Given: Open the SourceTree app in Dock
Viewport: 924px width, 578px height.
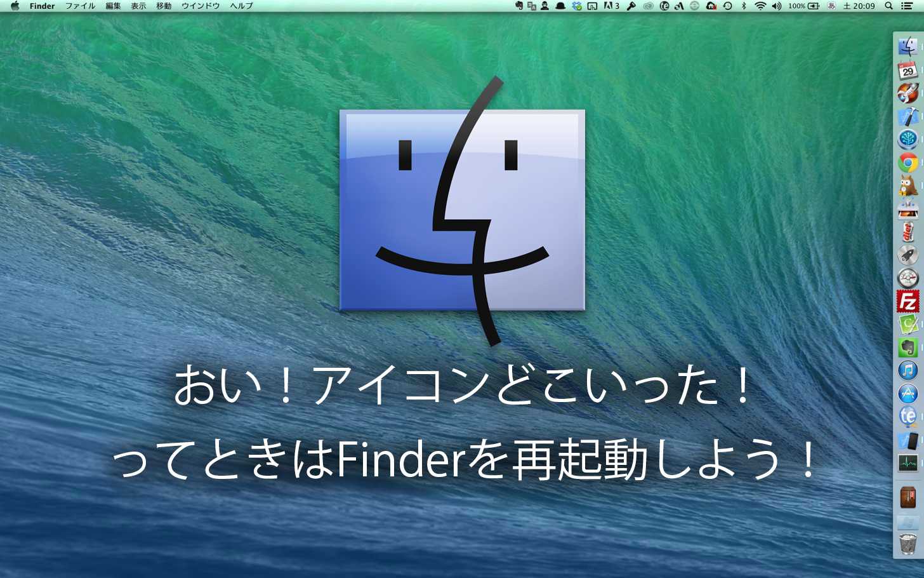Looking at the screenshot, I should tap(907, 139).
